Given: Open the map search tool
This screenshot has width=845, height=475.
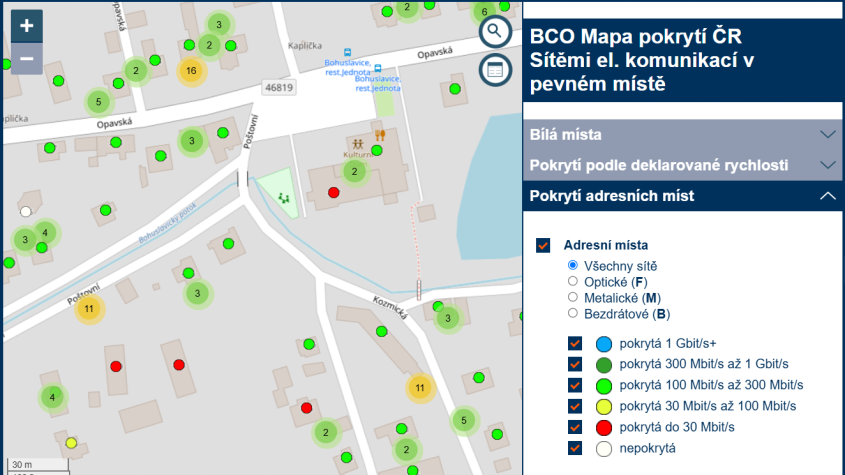Looking at the screenshot, I should [494, 31].
